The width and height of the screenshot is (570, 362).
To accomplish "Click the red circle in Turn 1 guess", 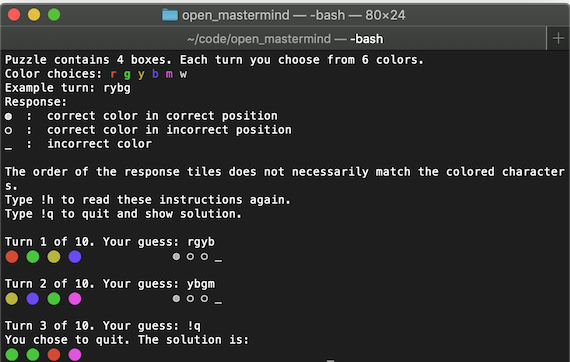I will coord(12,257).
